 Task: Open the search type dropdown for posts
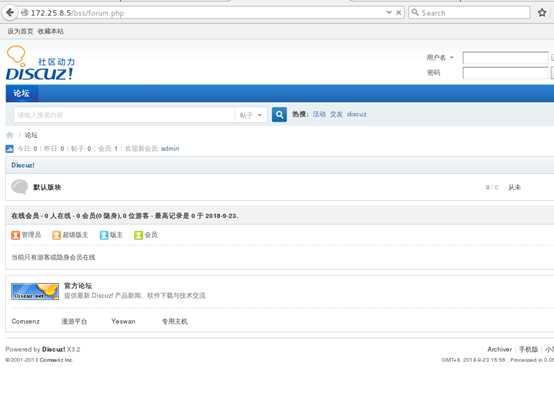[251, 115]
